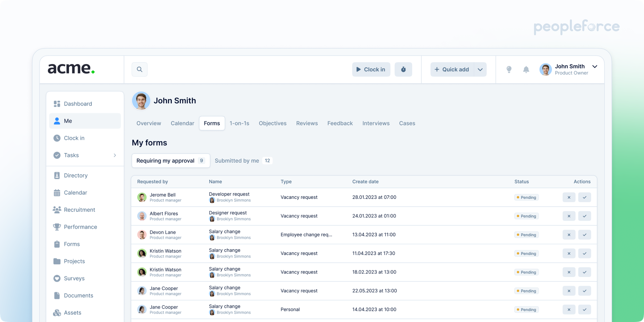
Task: Click Pending badge in Jerome Bell row
Action: 526,198
